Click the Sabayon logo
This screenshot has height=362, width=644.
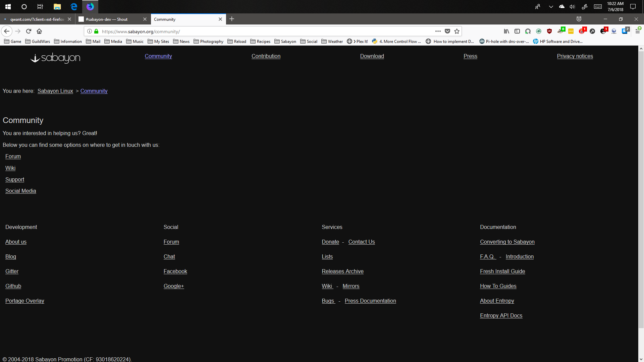tap(55, 58)
